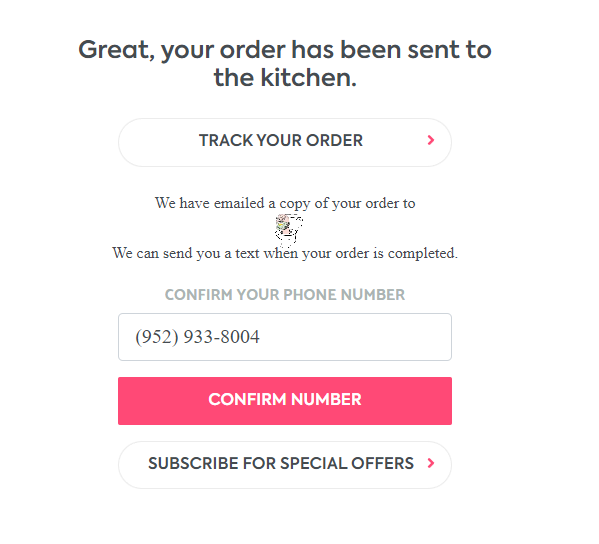The height and width of the screenshot is (544, 599).
Task: Open the Track Your Order page
Action: tap(285, 142)
